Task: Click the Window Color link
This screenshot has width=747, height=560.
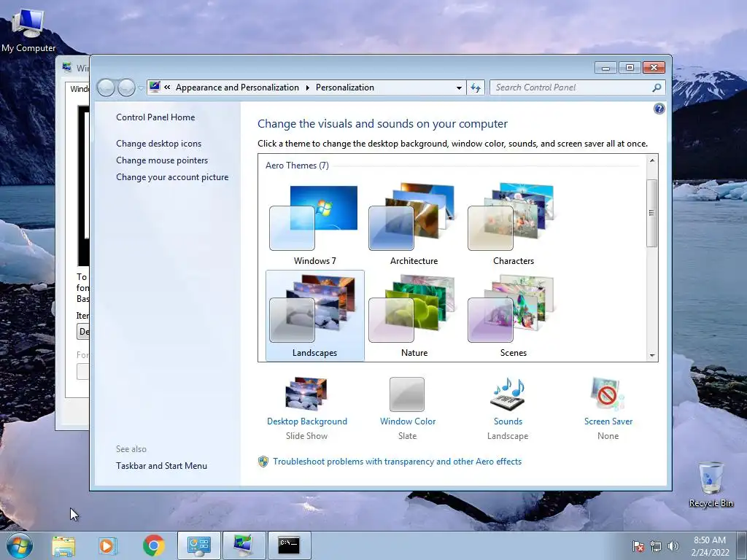Action: (408, 421)
